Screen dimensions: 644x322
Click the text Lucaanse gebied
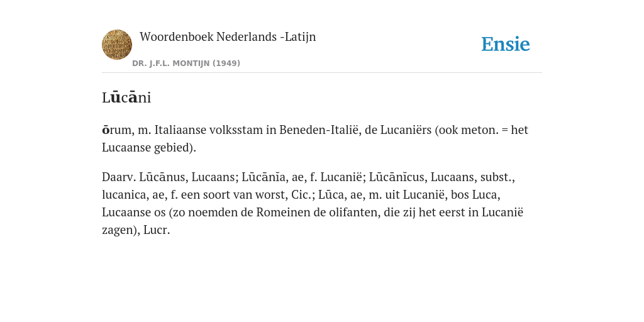click(x=147, y=147)
